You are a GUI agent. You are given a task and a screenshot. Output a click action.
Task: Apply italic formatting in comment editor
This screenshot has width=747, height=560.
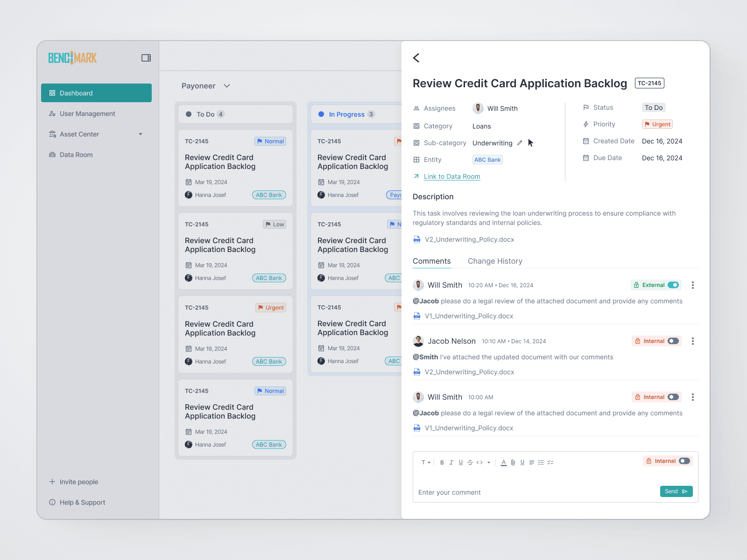pyautogui.click(x=451, y=462)
